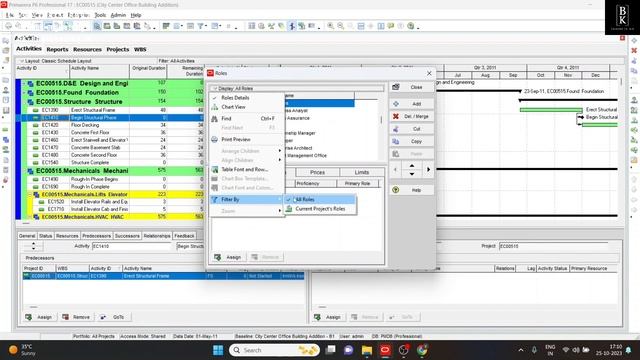Open File Explorer from the taskbar
Viewport: 640px width, 360px height.
367,350
